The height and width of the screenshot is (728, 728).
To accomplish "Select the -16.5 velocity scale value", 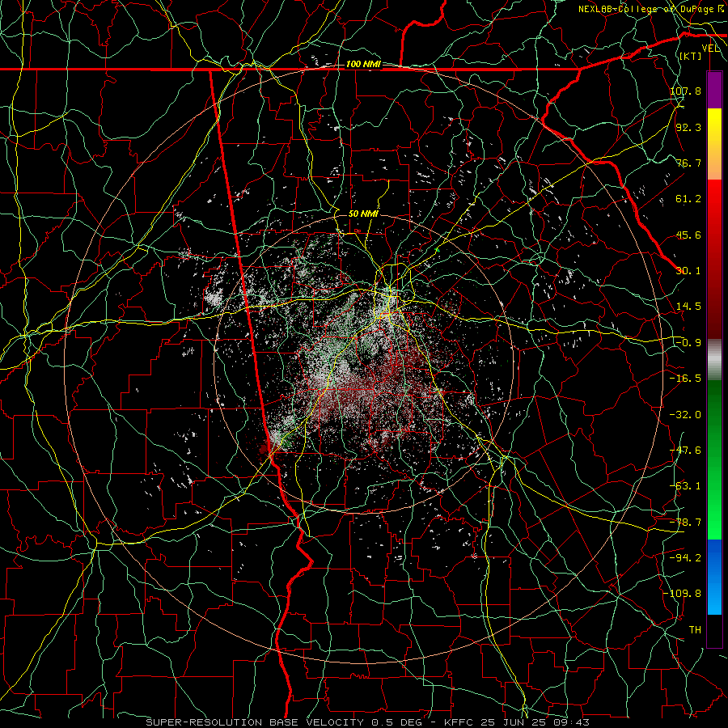I will click(685, 379).
